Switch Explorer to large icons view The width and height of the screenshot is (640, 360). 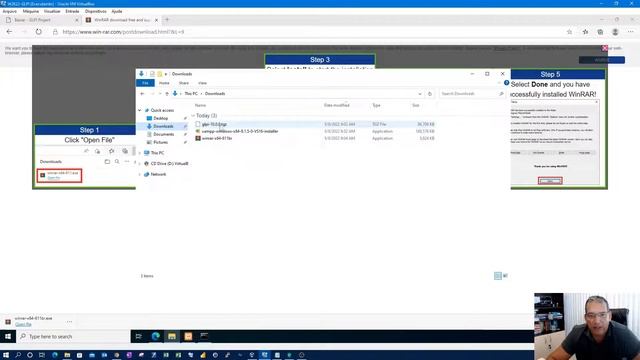tap(505, 276)
